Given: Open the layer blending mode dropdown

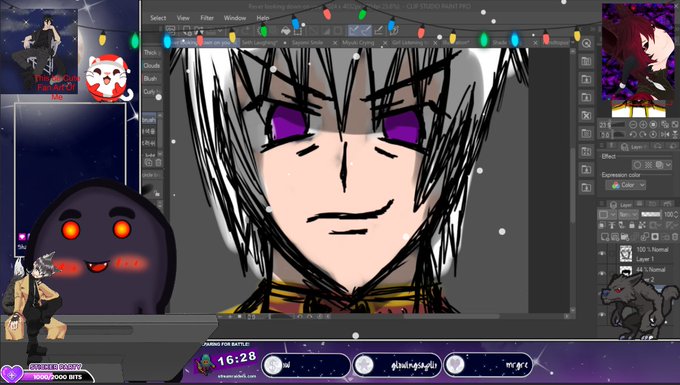Looking at the screenshot, I should point(628,215).
